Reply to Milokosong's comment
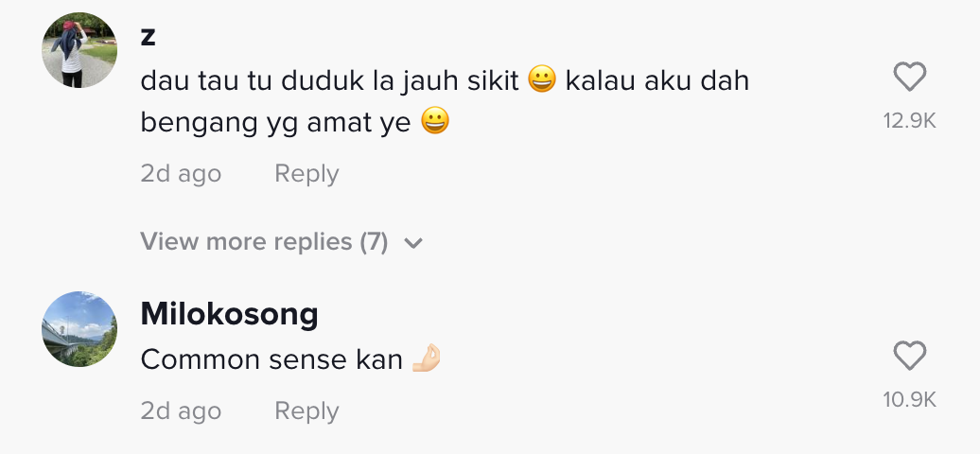Image resolution: width=980 pixels, height=454 pixels. (306, 411)
